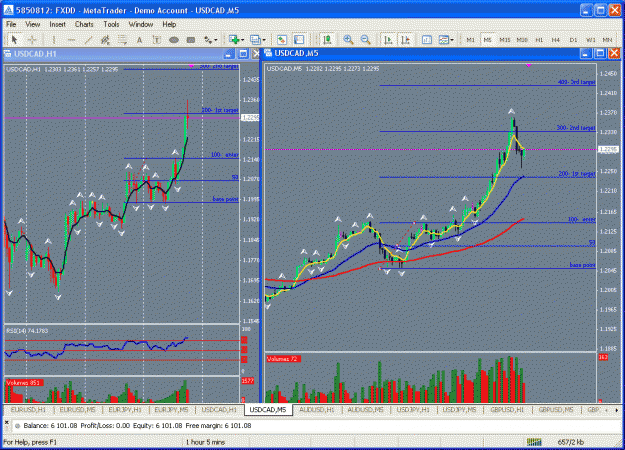Zoom out on the chart
This screenshot has width=625, height=450.
365,40
